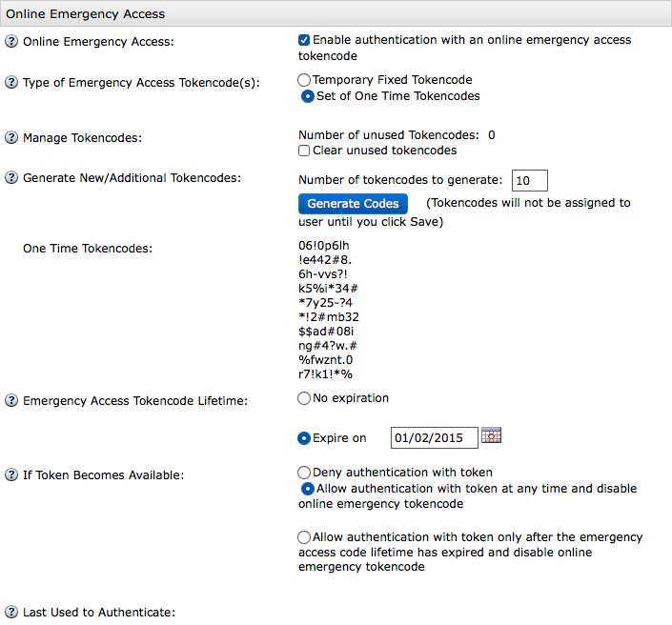Select Allow authentication only after lifetime expired

(304, 536)
